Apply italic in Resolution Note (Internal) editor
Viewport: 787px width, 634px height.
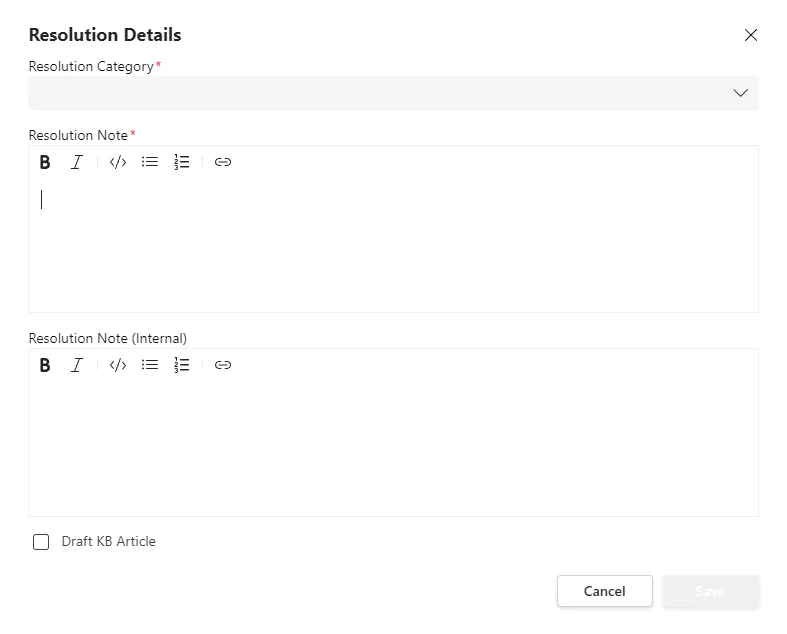(76, 365)
